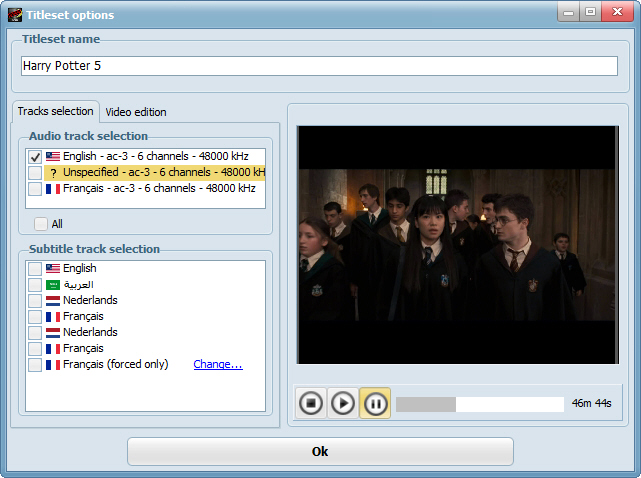Check the All audio tracks box
641x478 pixels.
click(x=41, y=224)
